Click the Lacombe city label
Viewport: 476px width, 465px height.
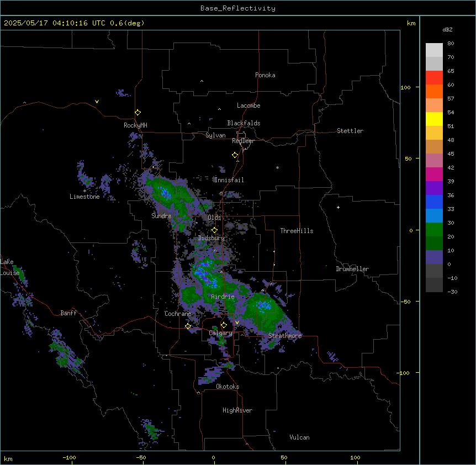pyautogui.click(x=248, y=105)
